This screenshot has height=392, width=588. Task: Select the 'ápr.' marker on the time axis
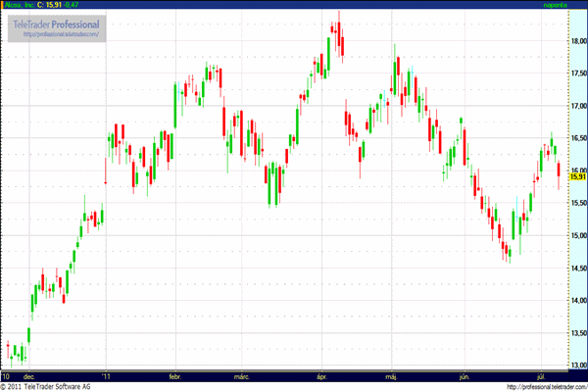point(321,375)
